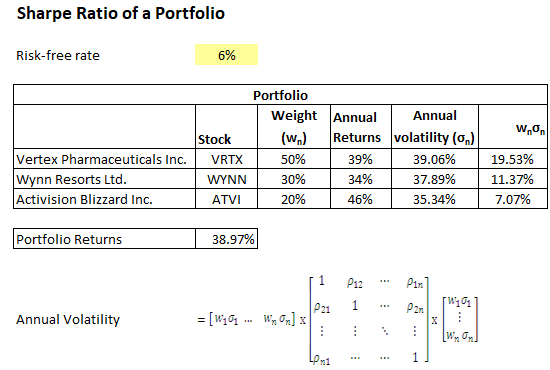This screenshot has height=370, width=550.
Task: Click Activision Blizzard Inc. company name cell
Action: pyautogui.click(x=105, y=199)
